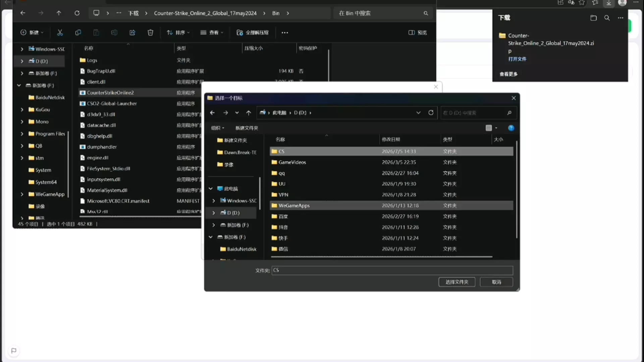
Task: Click the Counter-Strike_Online_2_Global breadcrumb segment
Action: pyautogui.click(x=205, y=13)
